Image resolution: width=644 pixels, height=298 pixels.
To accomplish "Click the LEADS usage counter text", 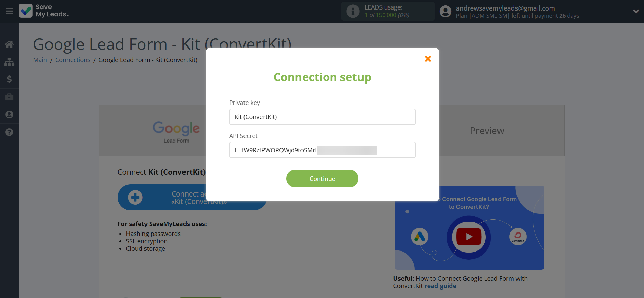I will coord(387,15).
